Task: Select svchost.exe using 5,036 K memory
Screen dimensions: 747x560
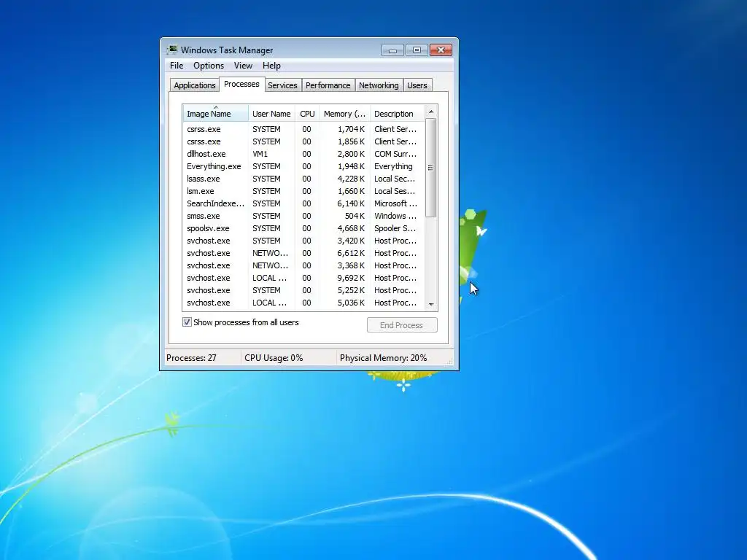Action: click(303, 303)
